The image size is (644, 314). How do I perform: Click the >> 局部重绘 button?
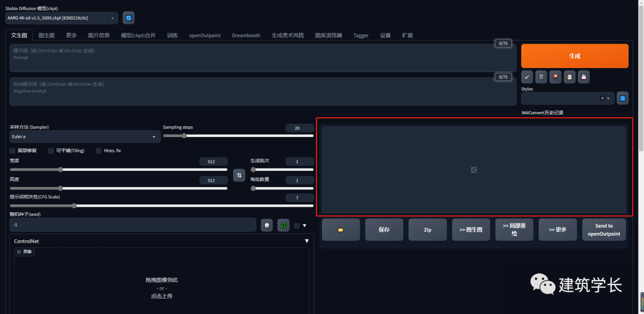514,229
